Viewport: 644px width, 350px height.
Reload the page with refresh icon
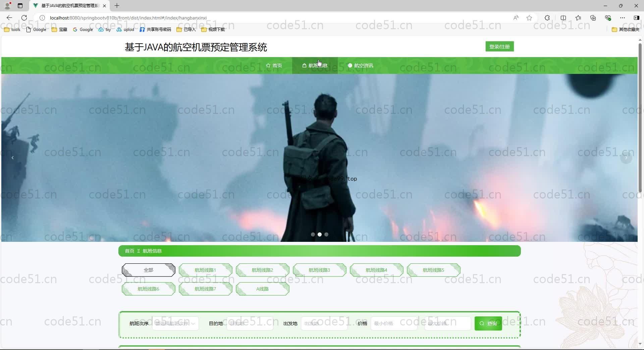coord(24,18)
